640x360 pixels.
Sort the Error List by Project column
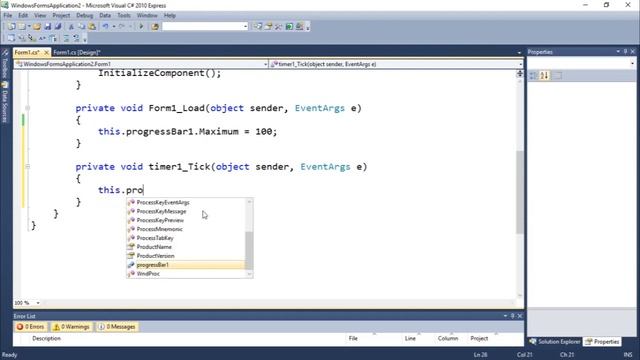(x=479, y=338)
